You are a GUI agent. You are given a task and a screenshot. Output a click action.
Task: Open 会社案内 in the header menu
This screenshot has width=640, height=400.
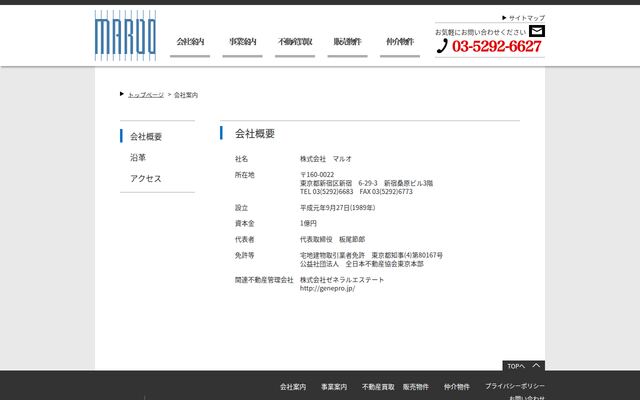[190, 42]
